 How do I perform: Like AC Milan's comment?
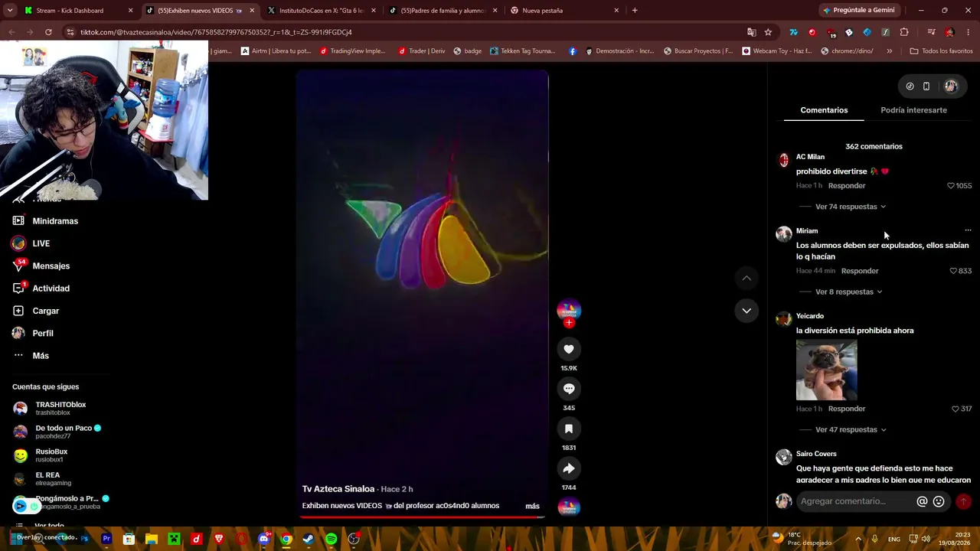point(951,186)
